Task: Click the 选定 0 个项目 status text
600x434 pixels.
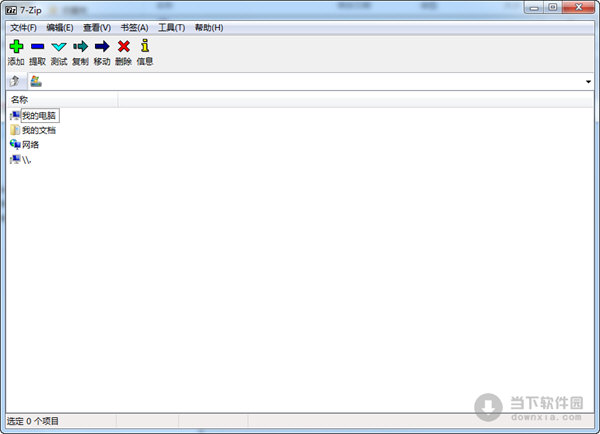Action: tap(33, 421)
